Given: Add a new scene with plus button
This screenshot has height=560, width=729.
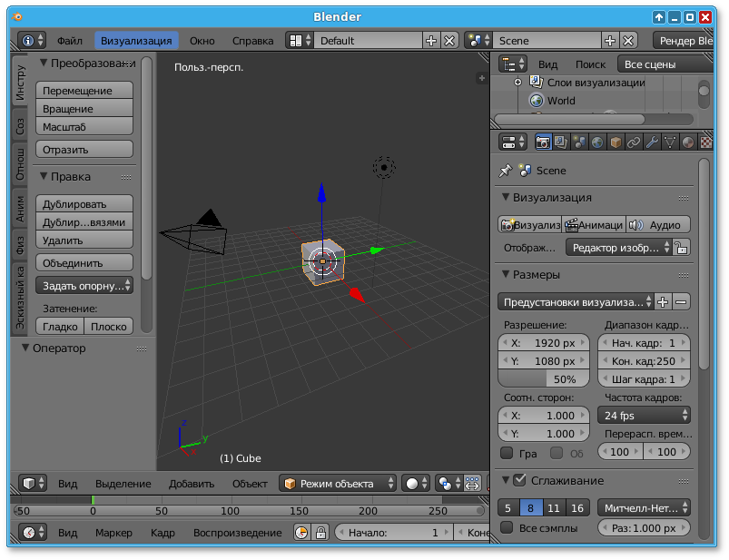Looking at the screenshot, I should 609,41.
